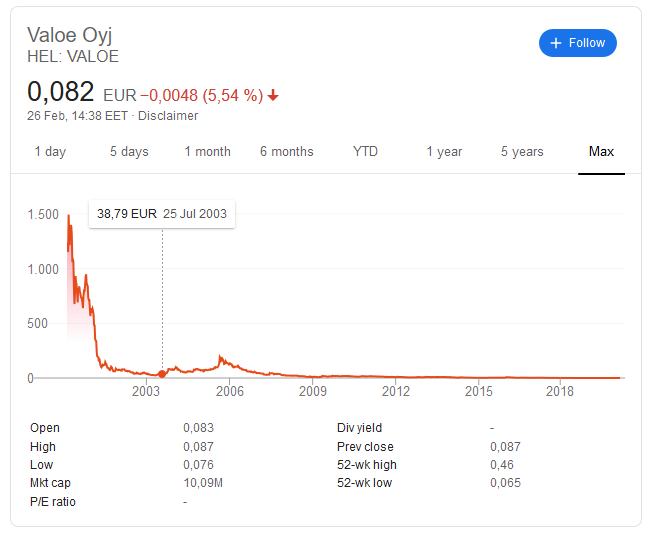Select the 5 years tab
The width and height of the screenshot is (666, 545).
click(x=522, y=152)
